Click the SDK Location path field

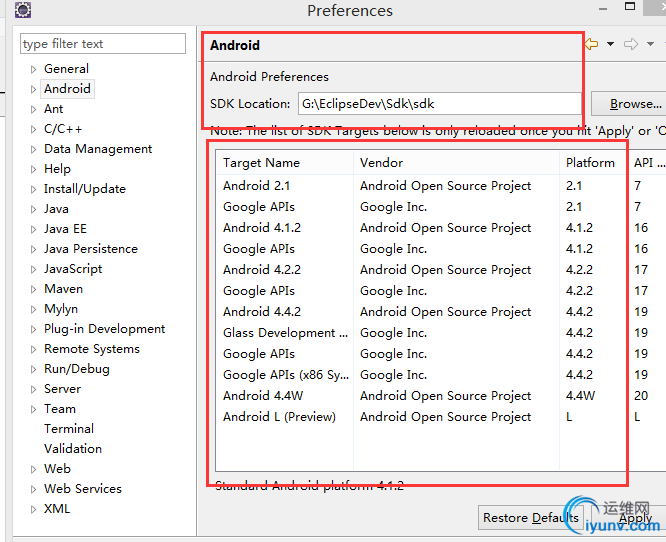click(440, 104)
